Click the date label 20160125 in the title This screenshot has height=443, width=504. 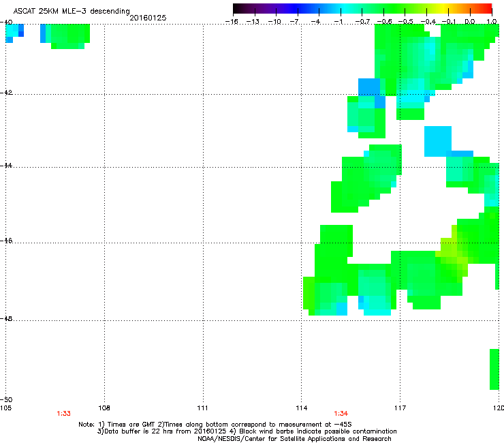point(148,18)
